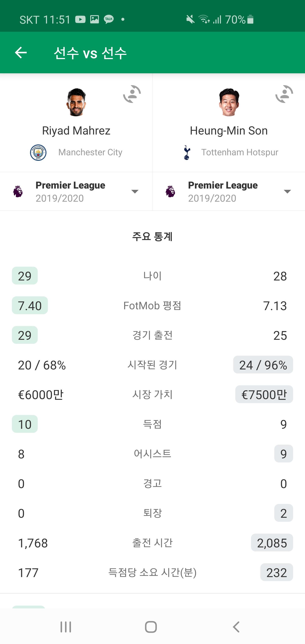This screenshot has width=305, height=644.
Task: Tap the back arrow in header
Action: click(21, 53)
